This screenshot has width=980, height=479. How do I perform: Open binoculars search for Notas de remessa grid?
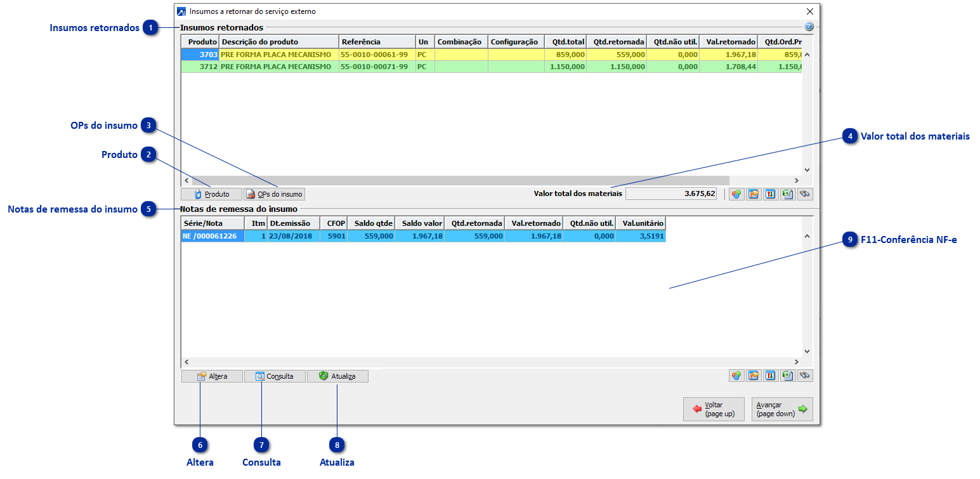[x=805, y=376]
